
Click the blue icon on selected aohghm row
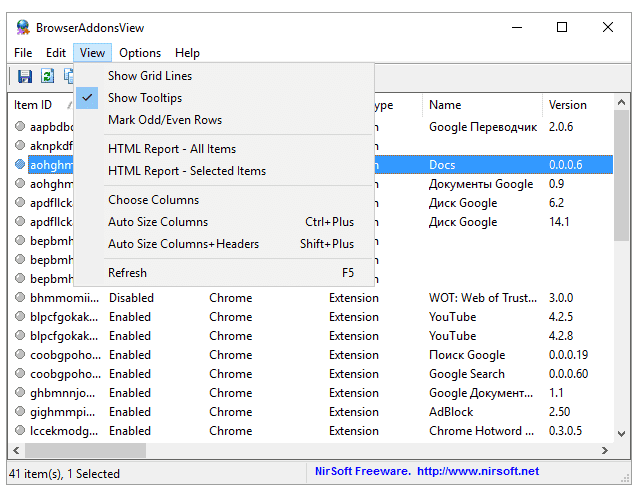[21, 165]
